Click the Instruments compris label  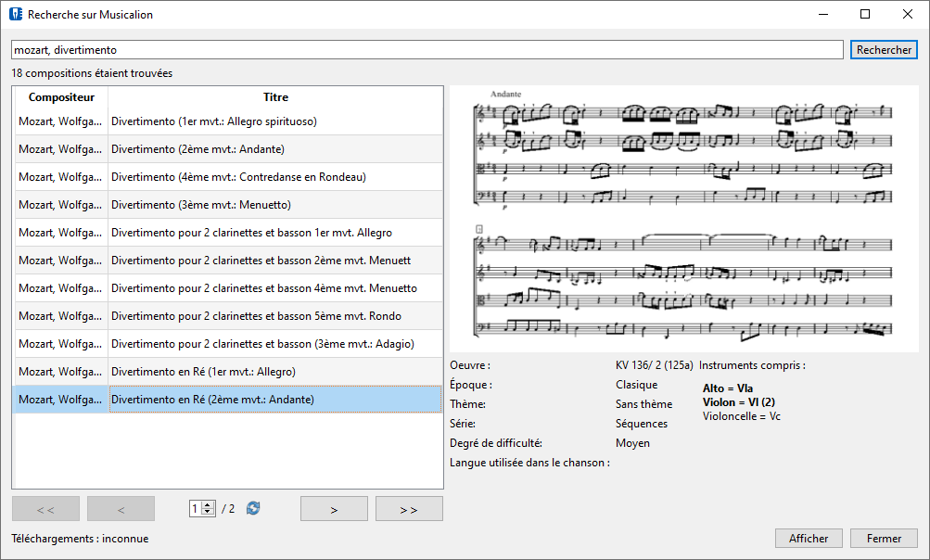[x=752, y=365]
